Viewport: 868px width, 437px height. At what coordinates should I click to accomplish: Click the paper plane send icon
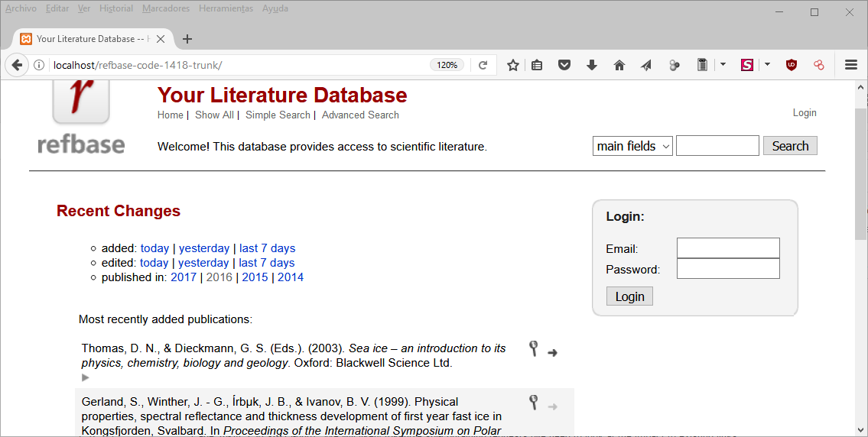(646, 65)
